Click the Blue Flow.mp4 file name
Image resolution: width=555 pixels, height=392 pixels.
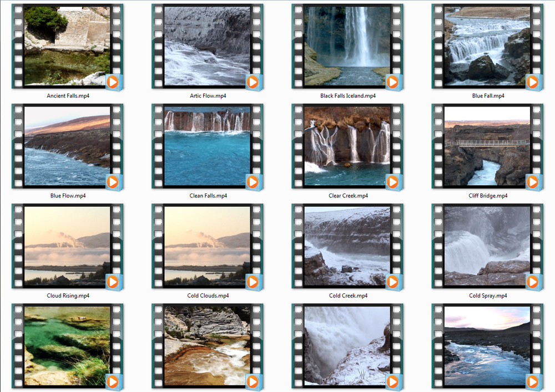[x=68, y=195]
